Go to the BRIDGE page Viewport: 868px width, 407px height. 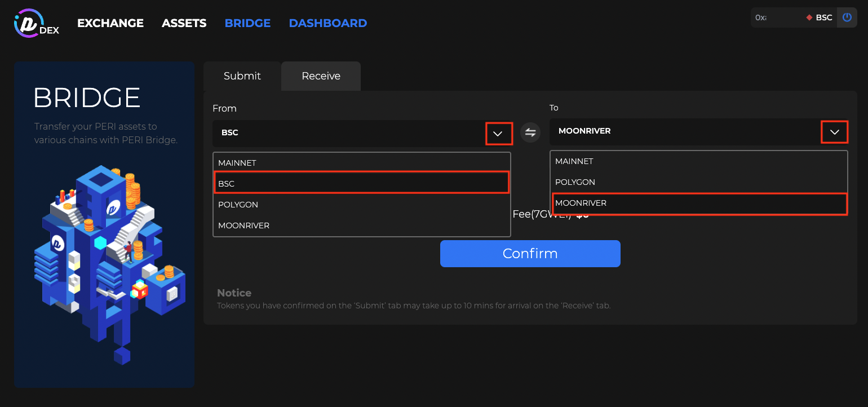(x=247, y=23)
